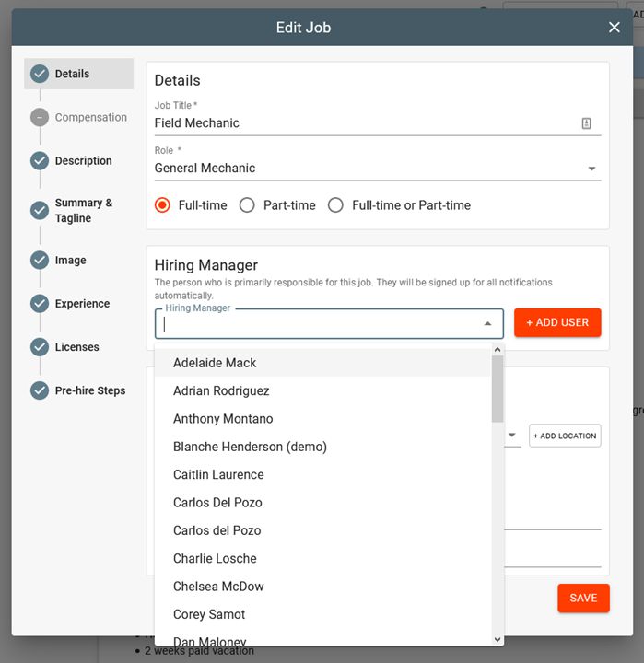Choose Chelsea McDow as hiring manager
This screenshot has width=644, height=663.
click(x=322, y=586)
